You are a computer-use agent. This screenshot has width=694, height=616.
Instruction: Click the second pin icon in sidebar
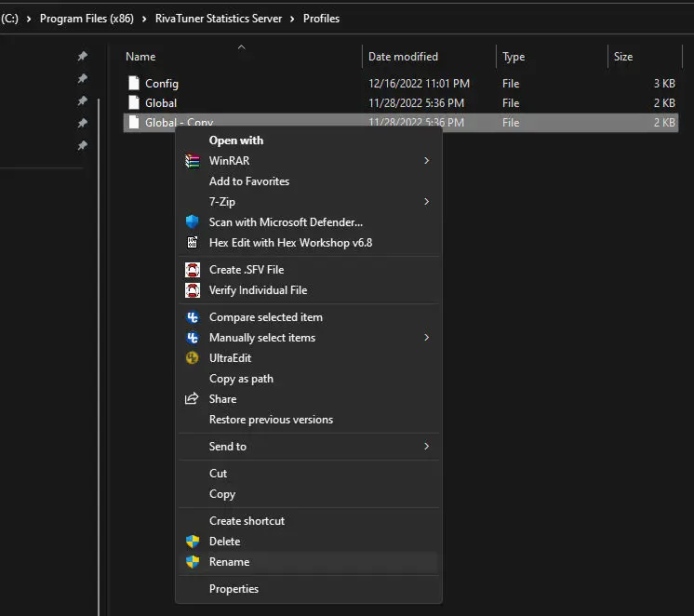coord(82,78)
